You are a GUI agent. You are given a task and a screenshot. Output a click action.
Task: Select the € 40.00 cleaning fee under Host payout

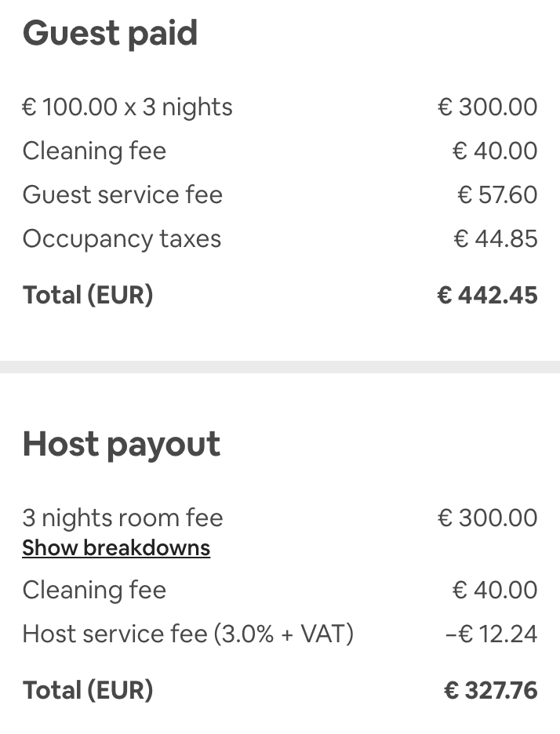point(495,590)
